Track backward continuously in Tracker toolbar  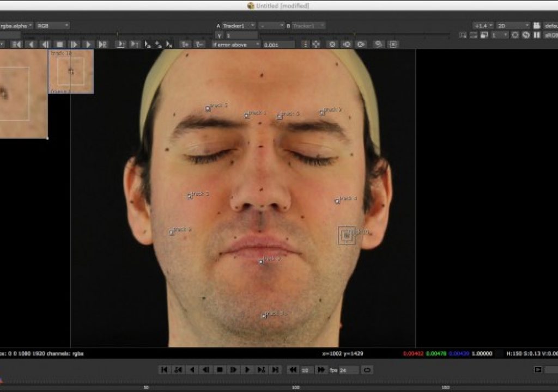coord(31,45)
